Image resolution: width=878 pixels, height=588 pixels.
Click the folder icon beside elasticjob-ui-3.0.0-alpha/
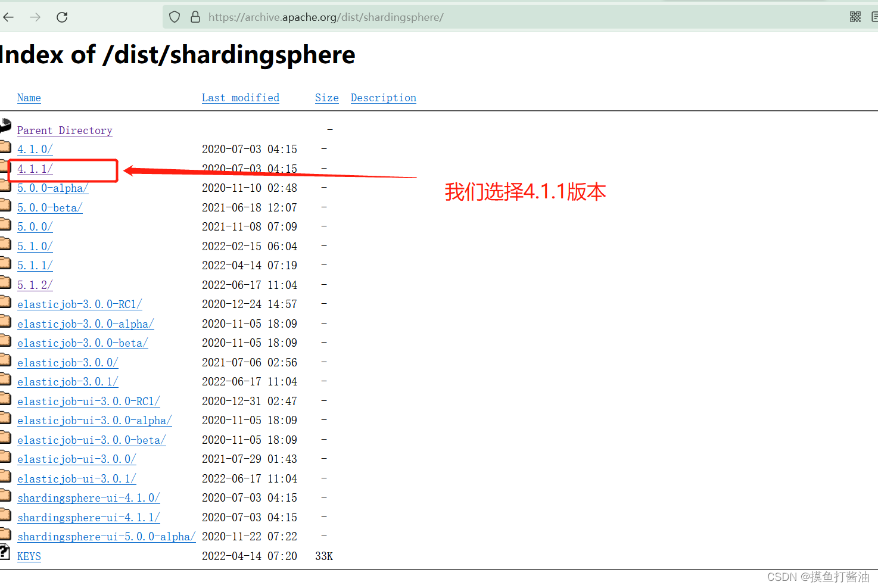(x=5, y=417)
